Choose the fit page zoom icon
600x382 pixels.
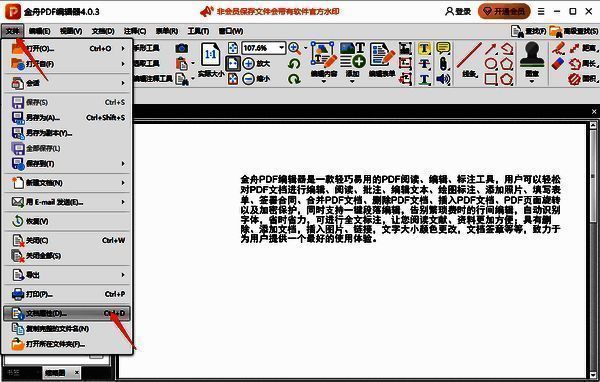click(233, 48)
